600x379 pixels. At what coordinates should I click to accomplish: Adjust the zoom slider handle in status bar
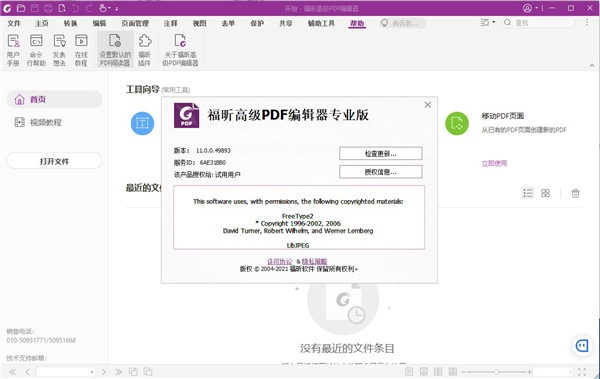(496, 372)
